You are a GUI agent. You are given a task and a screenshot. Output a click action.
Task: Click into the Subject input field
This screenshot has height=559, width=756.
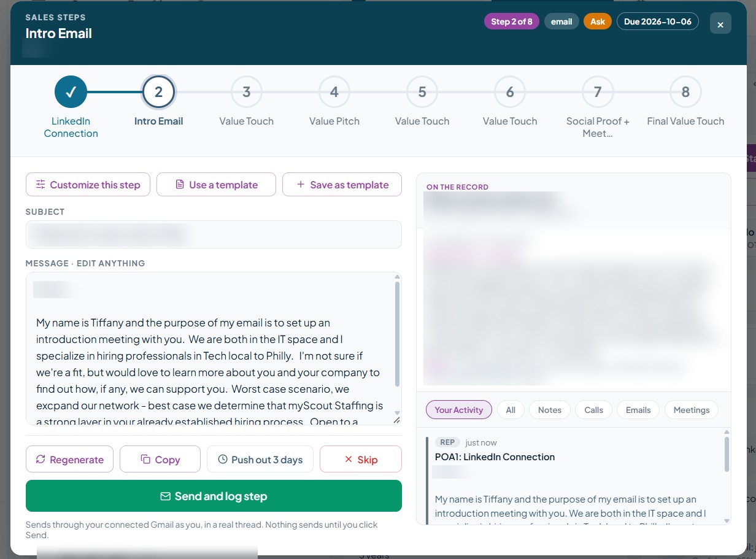tap(214, 234)
